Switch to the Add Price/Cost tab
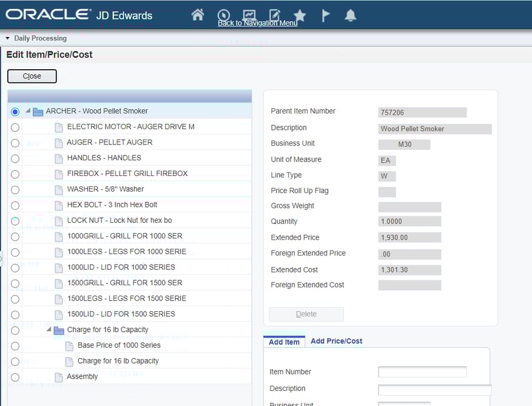The width and height of the screenshot is (532, 406). pyautogui.click(x=336, y=341)
